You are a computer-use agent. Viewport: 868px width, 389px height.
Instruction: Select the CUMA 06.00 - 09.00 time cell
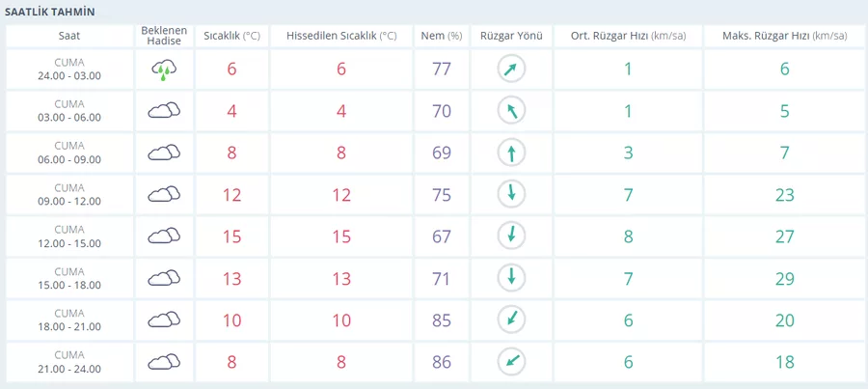[x=69, y=153]
